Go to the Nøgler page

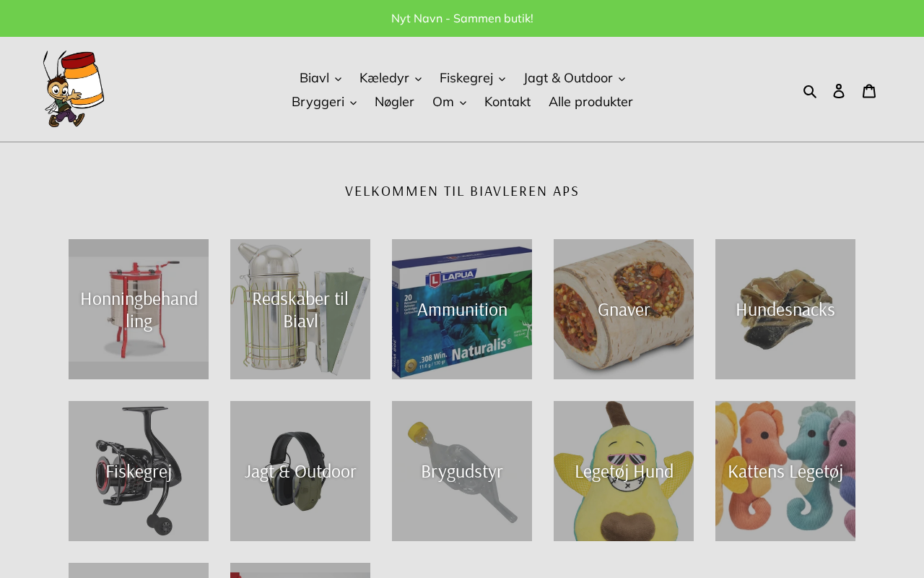click(x=394, y=102)
